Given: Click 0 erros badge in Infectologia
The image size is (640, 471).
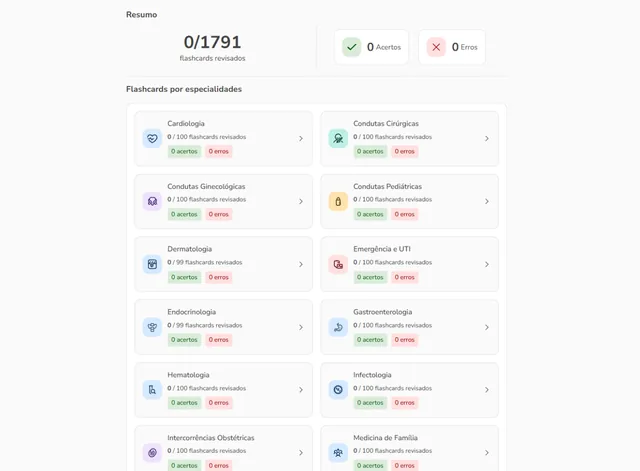Looking at the screenshot, I should 404,402.
